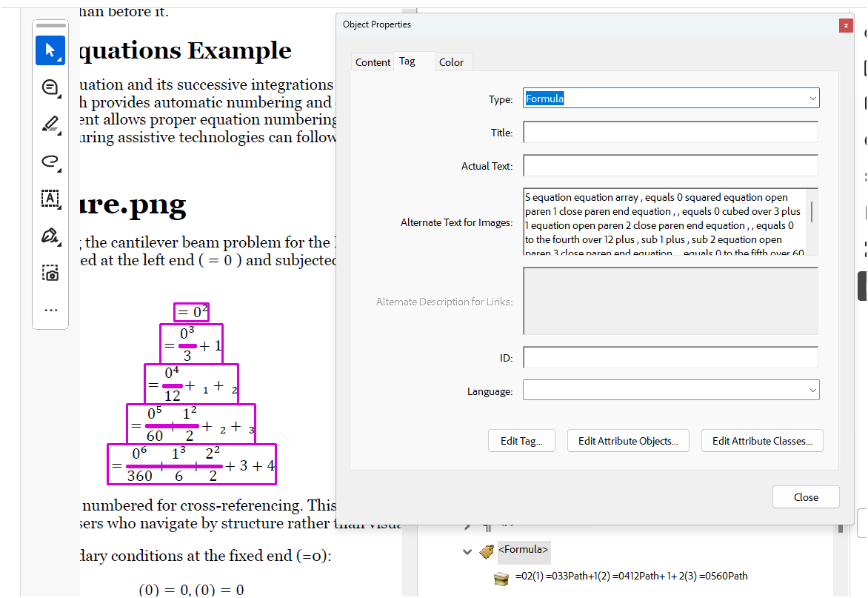
Task: Click the Formula tag icon in tree
Action: coord(487,551)
